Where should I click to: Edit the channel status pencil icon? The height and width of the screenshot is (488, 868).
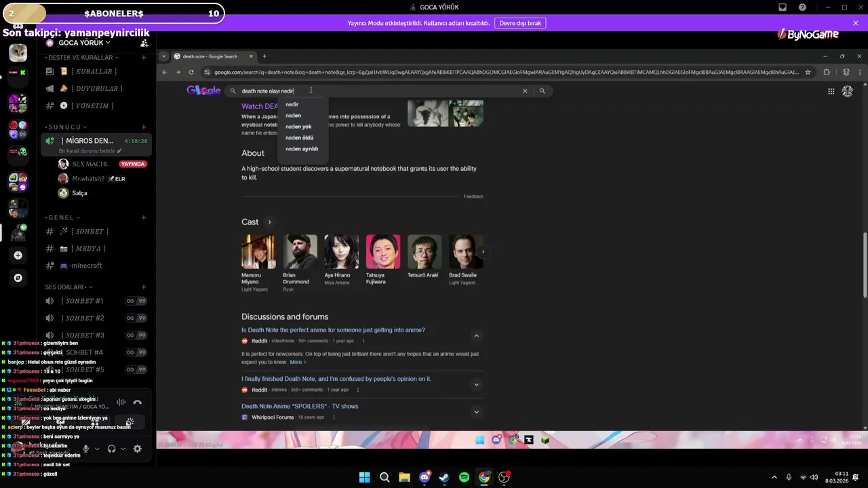click(119, 151)
